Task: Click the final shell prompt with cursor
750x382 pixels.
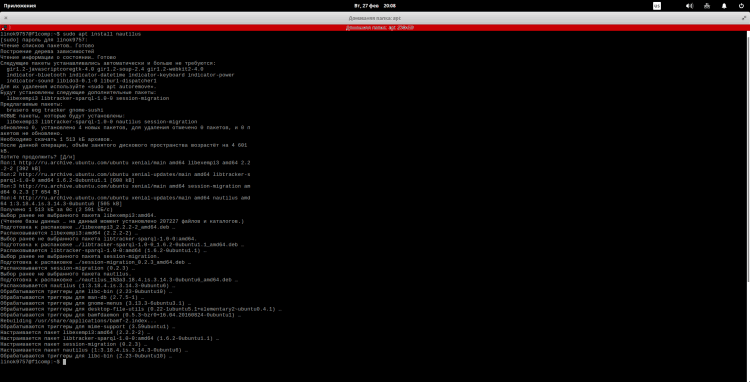Action: [33, 362]
